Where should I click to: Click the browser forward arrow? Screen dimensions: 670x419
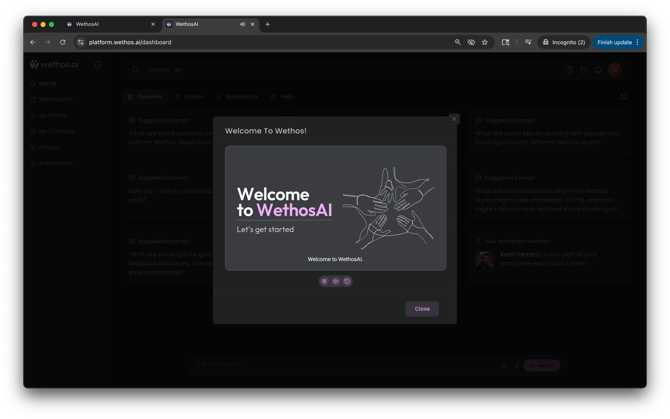(47, 42)
